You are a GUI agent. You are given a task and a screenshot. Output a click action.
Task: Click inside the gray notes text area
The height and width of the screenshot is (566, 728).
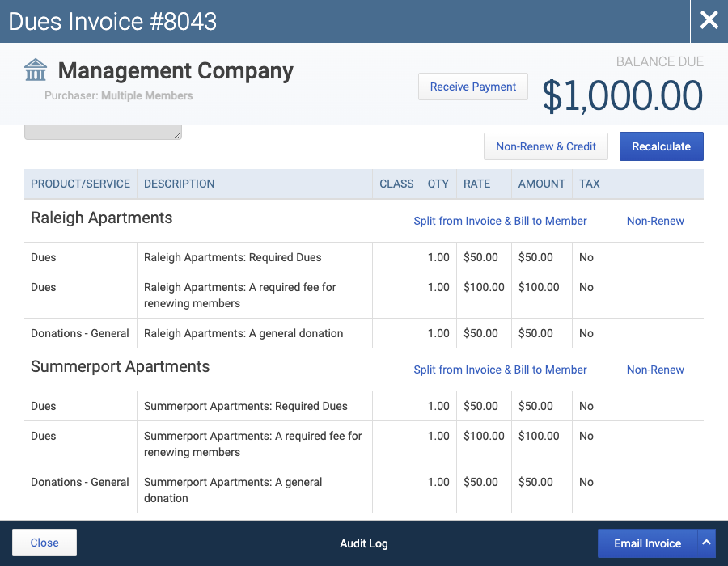click(x=103, y=132)
